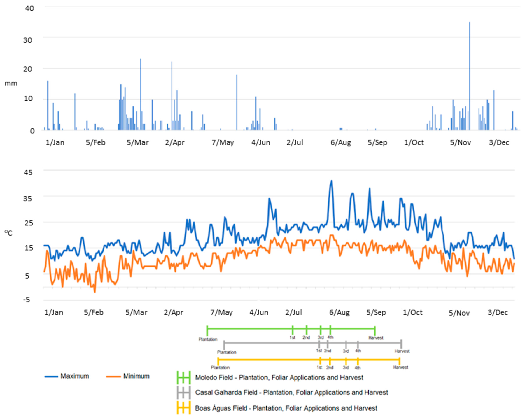This screenshot has height=420, width=525.
Task: Select the 'Moledo Field - Plantation, Foliar Applications and Harvest' text
Action: 279,378
